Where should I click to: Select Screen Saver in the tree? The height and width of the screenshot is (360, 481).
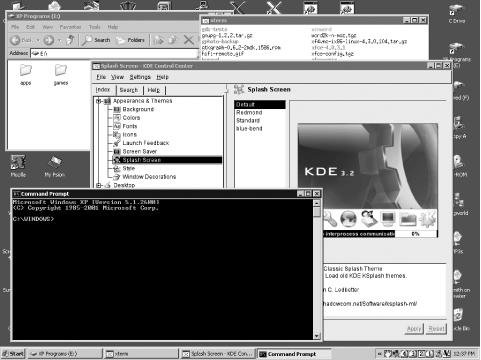click(139, 152)
